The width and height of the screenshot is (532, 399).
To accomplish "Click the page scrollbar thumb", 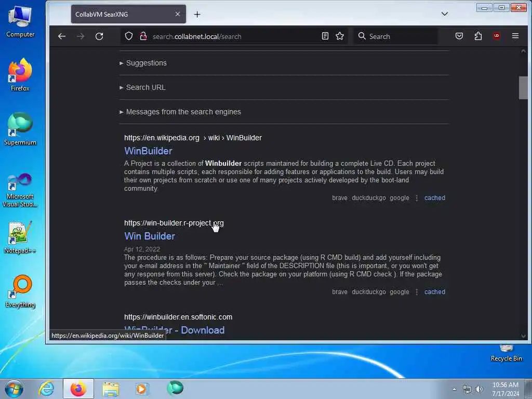I will point(523,88).
